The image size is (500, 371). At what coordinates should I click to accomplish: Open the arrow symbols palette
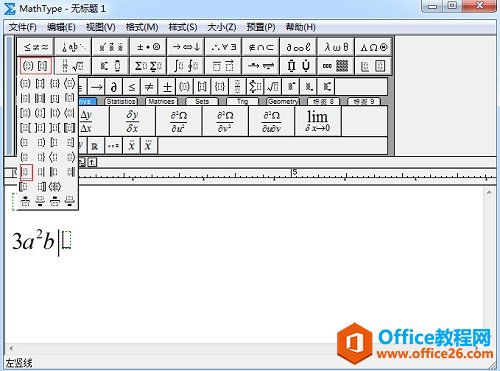tap(186, 47)
